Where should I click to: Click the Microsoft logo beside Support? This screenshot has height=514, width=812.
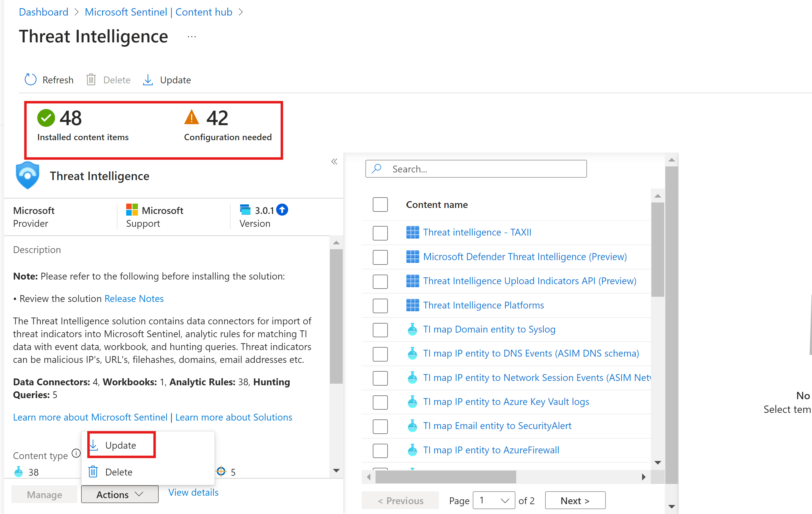pos(132,210)
